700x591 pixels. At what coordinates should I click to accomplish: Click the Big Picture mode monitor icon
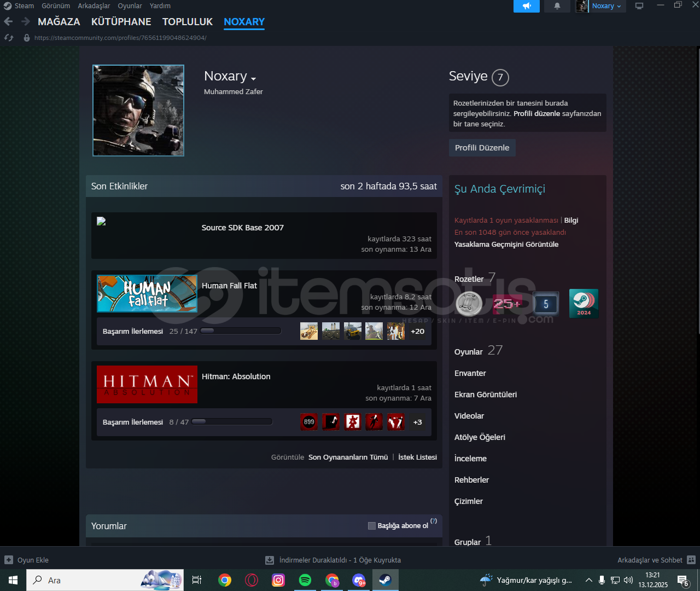639,6
